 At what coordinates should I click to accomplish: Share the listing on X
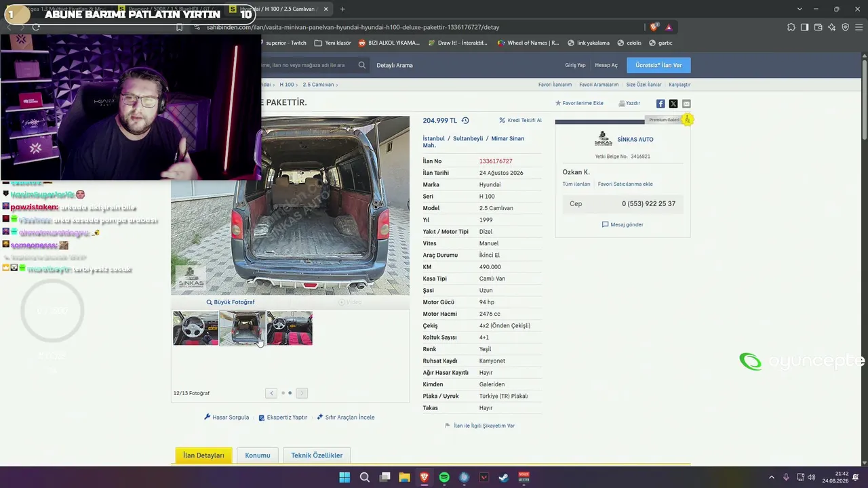pos(673,104)
